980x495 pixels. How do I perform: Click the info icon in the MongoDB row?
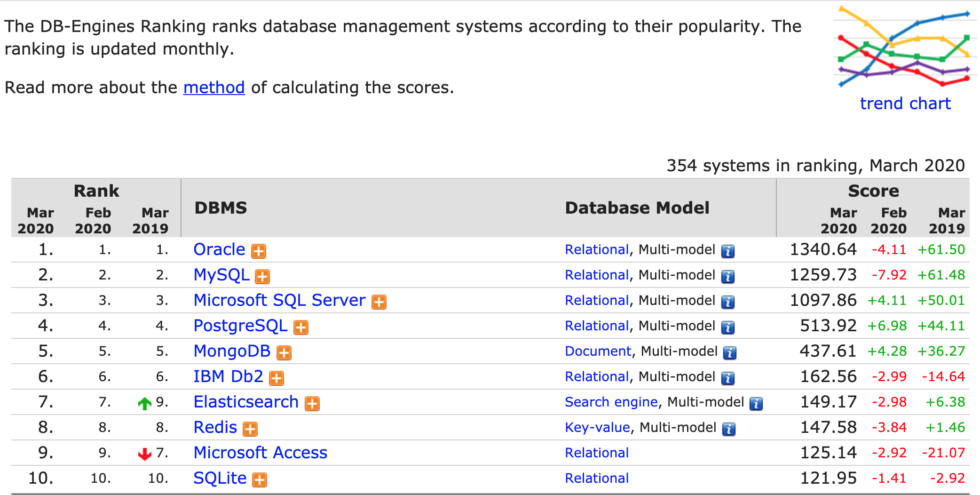pyautogui.click(x=730, y=353)
